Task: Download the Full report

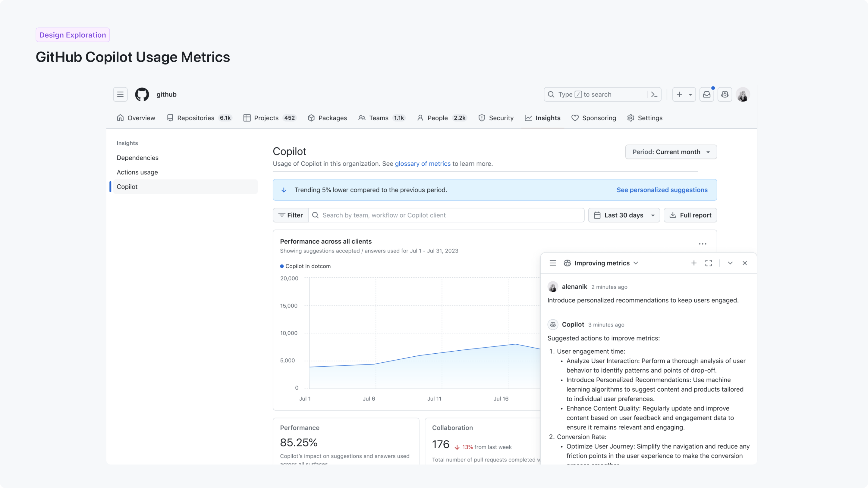Action: point(690,215)
